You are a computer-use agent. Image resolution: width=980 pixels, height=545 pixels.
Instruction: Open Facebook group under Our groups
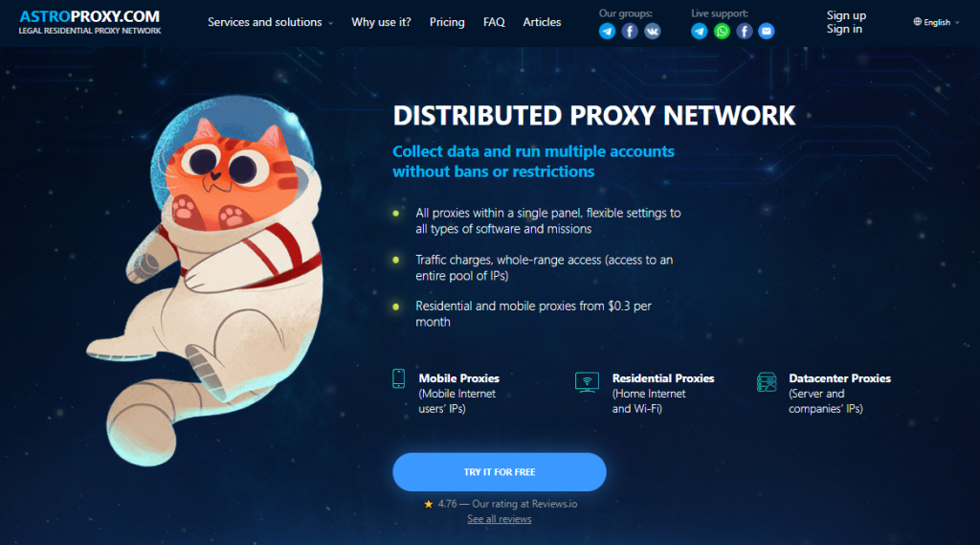coord(630,32)
